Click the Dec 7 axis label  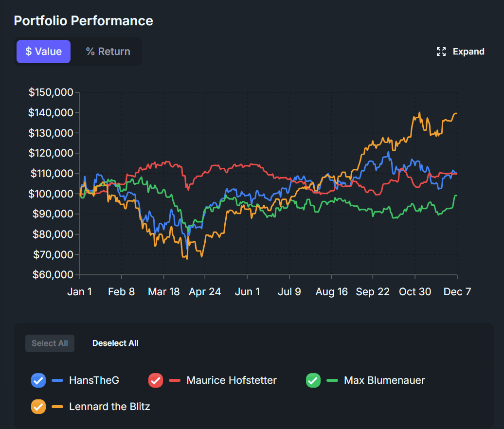pyautogui.click(x=457, y=291)
